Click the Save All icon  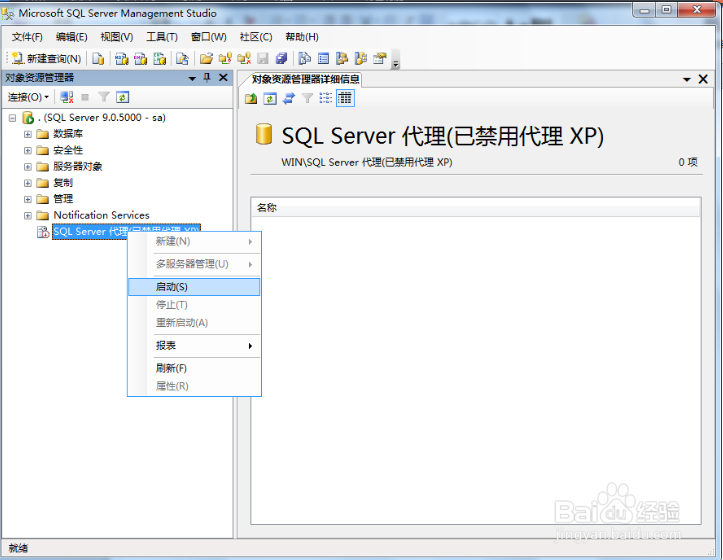click(281, 59)
